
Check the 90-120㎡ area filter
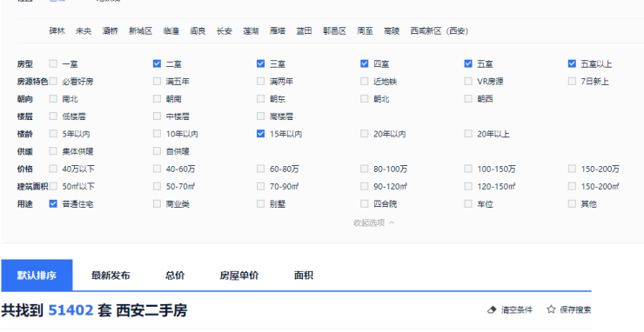[365, 186]
